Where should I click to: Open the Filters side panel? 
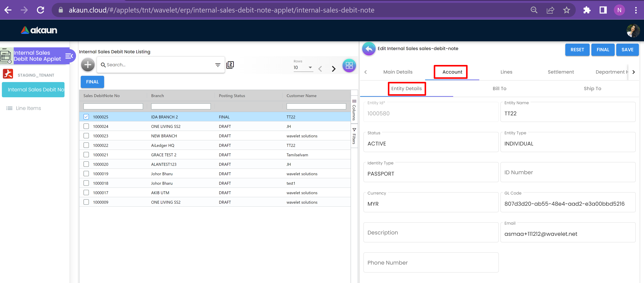[x=354, y=136]
